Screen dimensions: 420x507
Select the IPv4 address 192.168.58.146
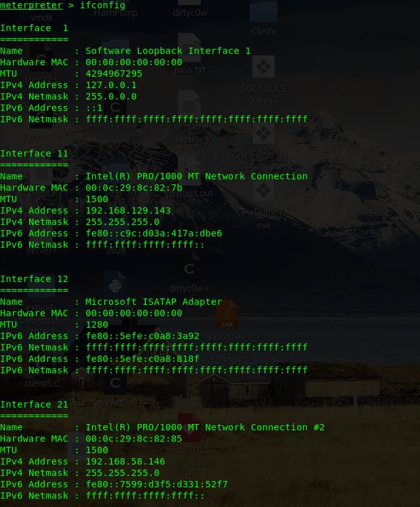pos(125,461)
